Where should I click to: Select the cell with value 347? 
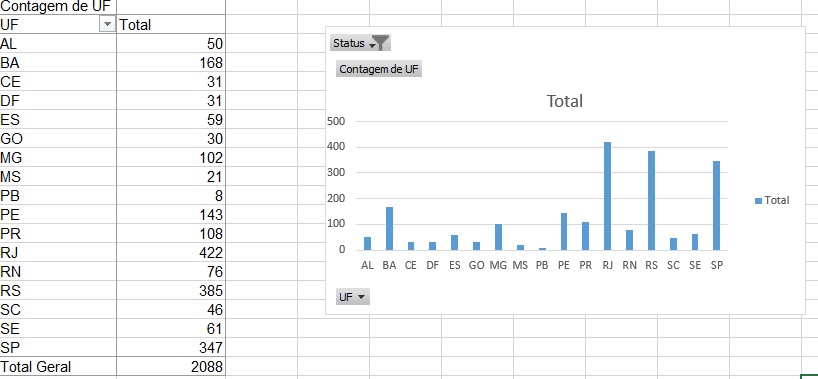pyautogui.click(x=171, y=347)
